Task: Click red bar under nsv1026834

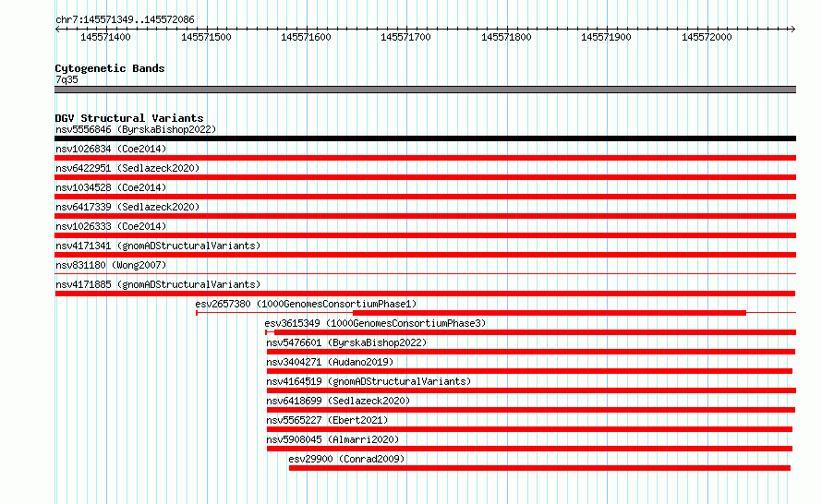Action: tap(425, 158)
